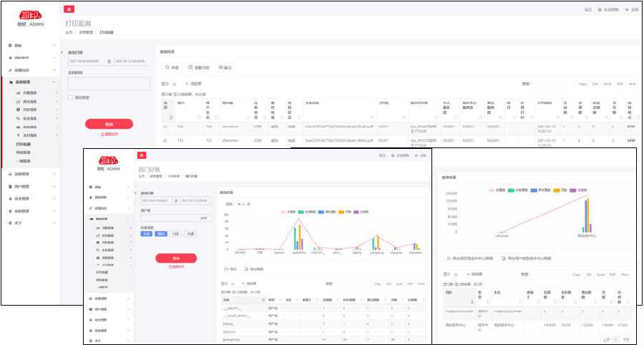The height and width of the screenshot is (345, 644).
Task: Open 语言 menu in 打印追溯 window header
Action: tap(588, 9)
